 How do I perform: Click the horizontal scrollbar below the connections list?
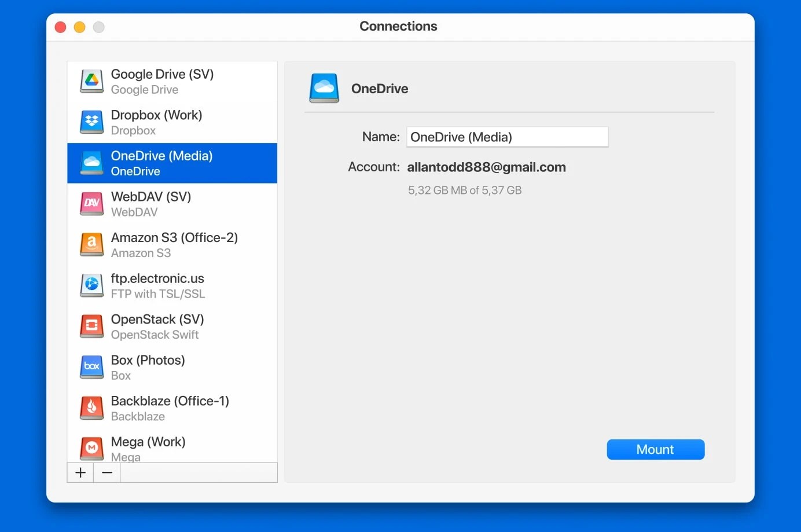199,472
